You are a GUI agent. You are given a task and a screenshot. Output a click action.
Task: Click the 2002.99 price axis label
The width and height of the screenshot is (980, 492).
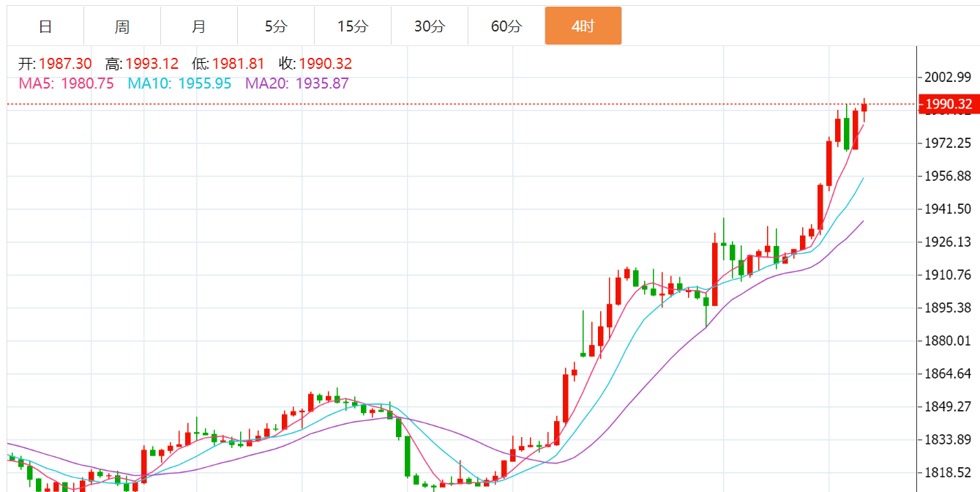tap(948, 78)
